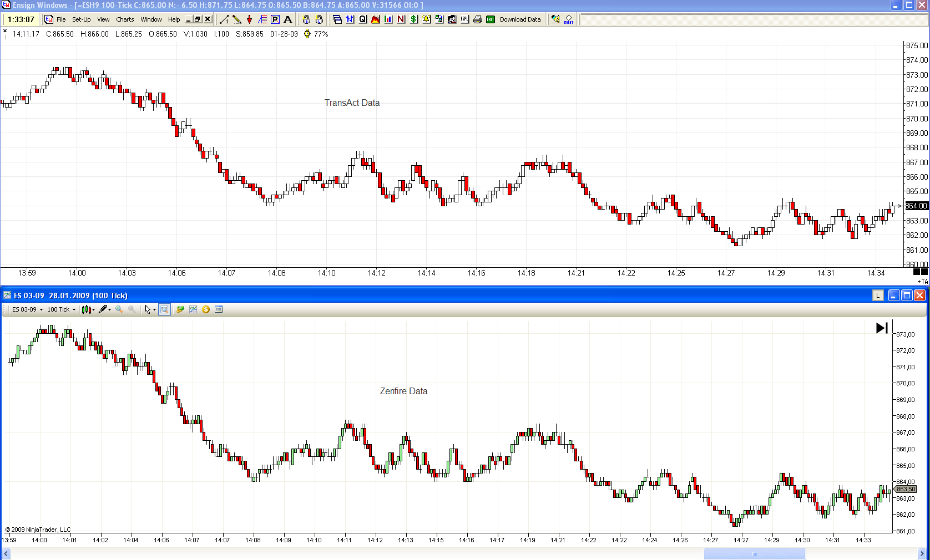Click the red 'N' news icon

(401, 19)
